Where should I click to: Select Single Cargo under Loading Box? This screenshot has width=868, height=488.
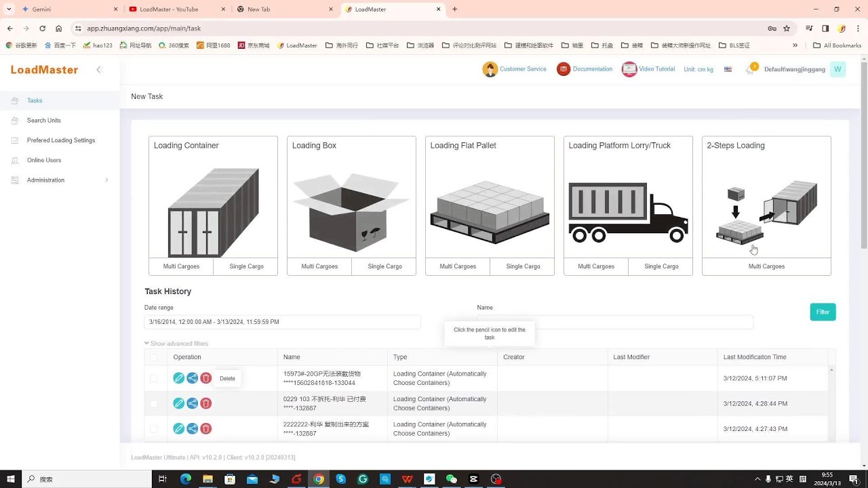pyautogui.click(x=384, y=266)
